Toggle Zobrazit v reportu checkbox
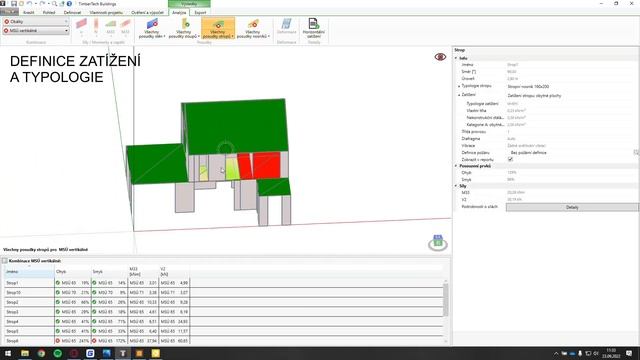Viewport: 640px width, 360px height. click(510, 159)
